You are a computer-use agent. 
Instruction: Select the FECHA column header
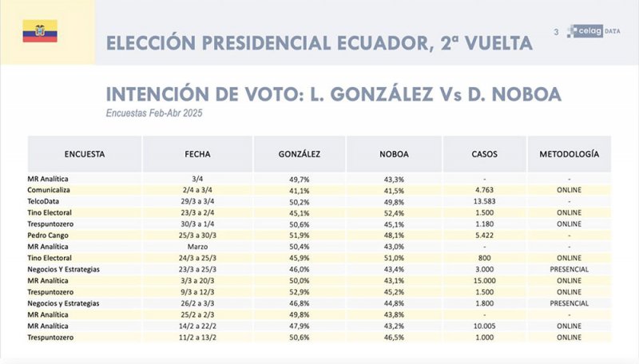(197, 153)
